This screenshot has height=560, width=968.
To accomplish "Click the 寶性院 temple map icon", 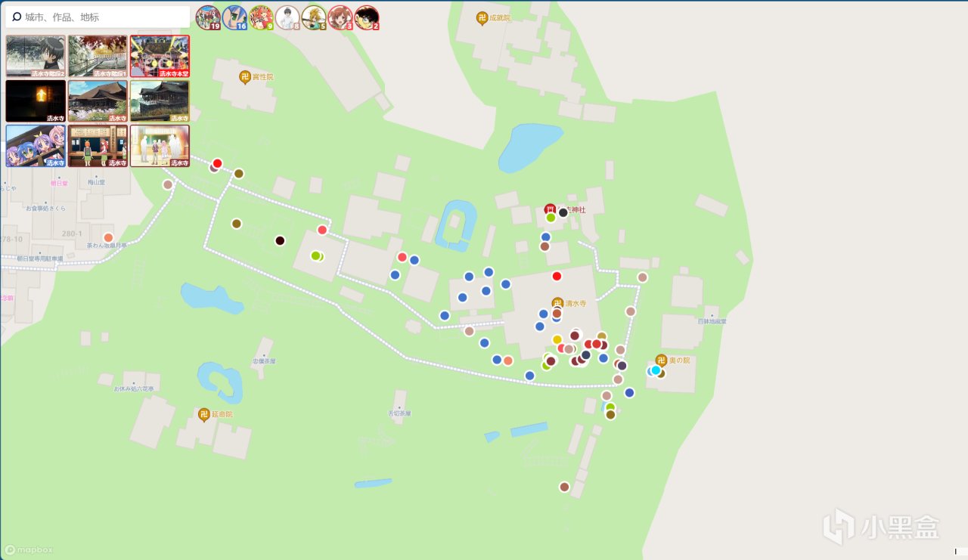I will pyautogui.click(x=244, y=76).
